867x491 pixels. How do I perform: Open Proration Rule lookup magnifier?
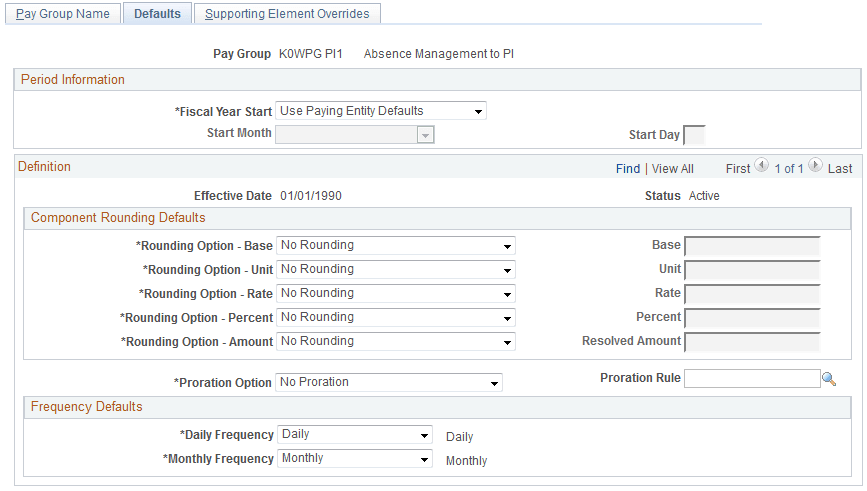click(x=829, y=379)
